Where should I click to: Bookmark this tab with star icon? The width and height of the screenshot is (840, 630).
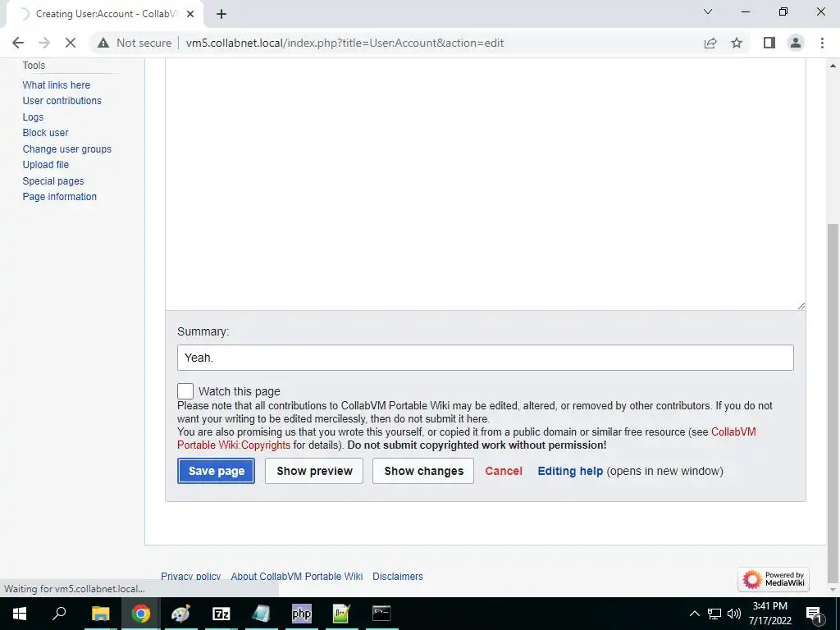pyautogui.click(x=737, y=43)
